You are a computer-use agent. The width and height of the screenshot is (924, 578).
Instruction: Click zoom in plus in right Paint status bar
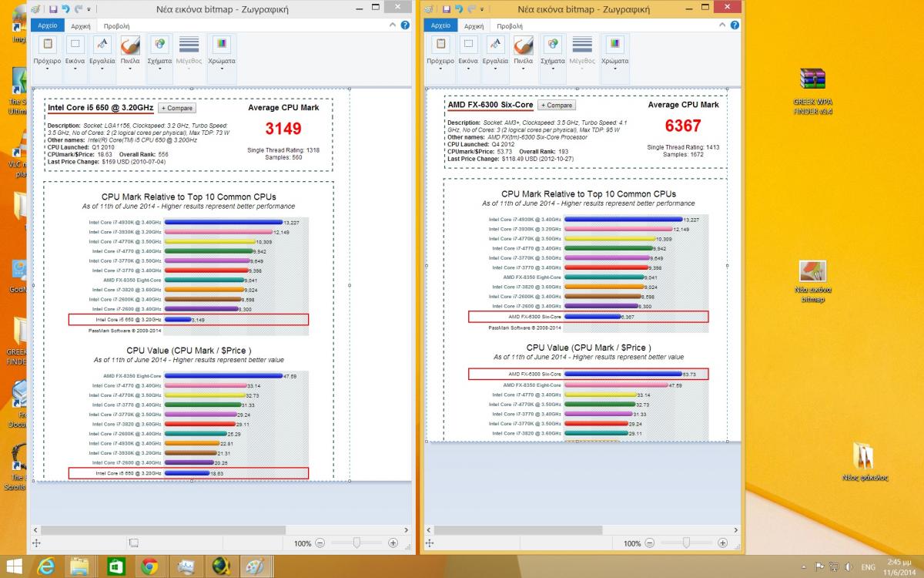point(724,543)
